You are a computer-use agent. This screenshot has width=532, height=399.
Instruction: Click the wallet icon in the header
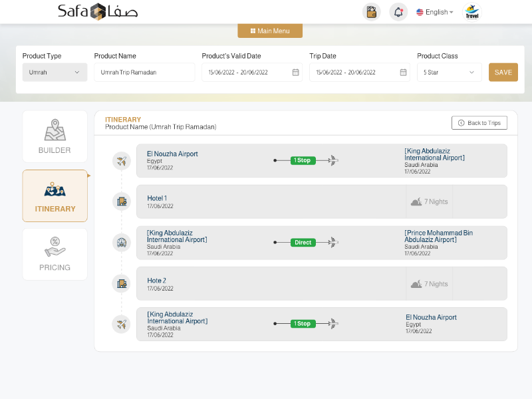click(371, 12)
